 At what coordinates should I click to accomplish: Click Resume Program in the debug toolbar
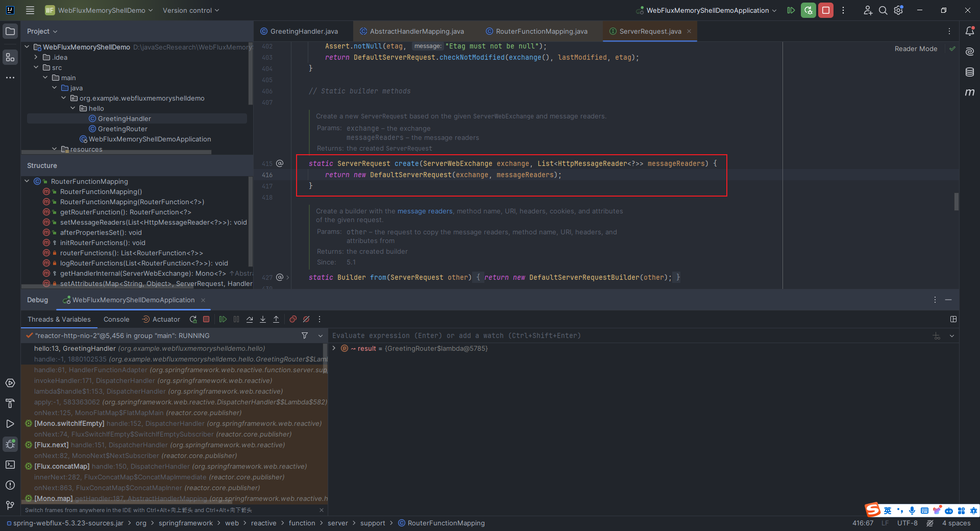(223, 319)
